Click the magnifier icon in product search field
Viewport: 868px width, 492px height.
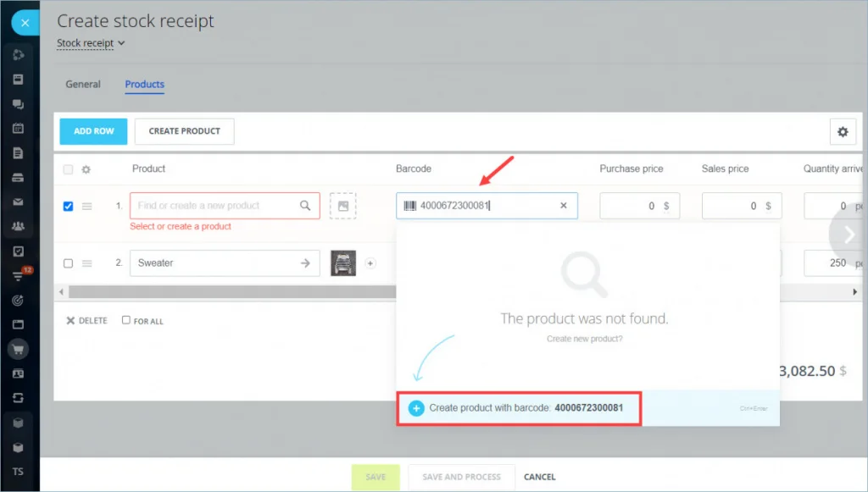[305, 206]
